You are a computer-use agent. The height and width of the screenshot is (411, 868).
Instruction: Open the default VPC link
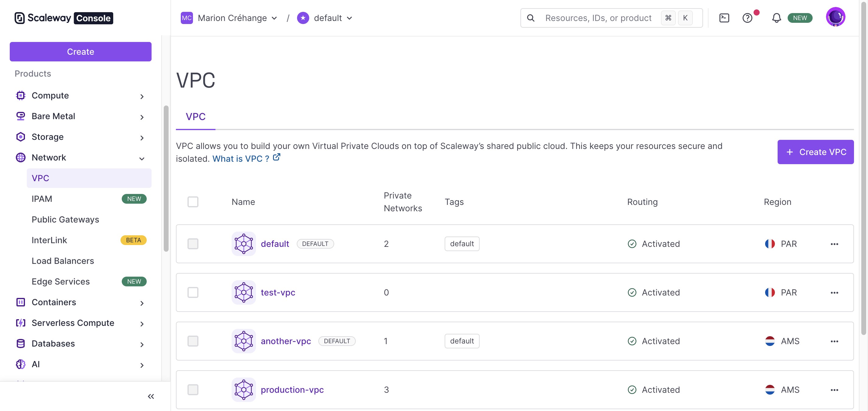[275, 244]
